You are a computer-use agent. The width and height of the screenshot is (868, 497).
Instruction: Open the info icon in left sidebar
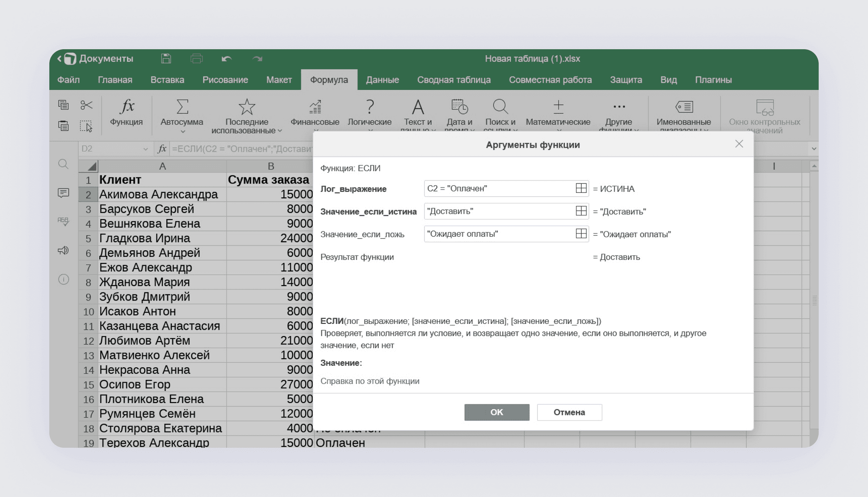point(63,279)
